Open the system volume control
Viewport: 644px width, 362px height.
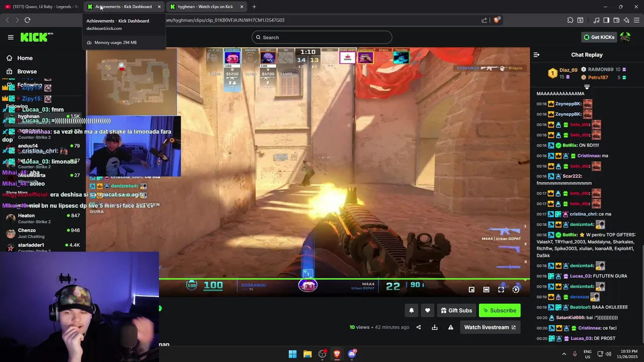(608, 354)
